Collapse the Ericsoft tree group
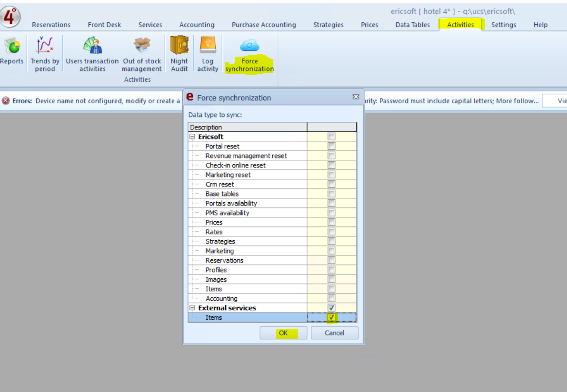The image size is (567, 392). pyautogui.click(x=192, y=137)
